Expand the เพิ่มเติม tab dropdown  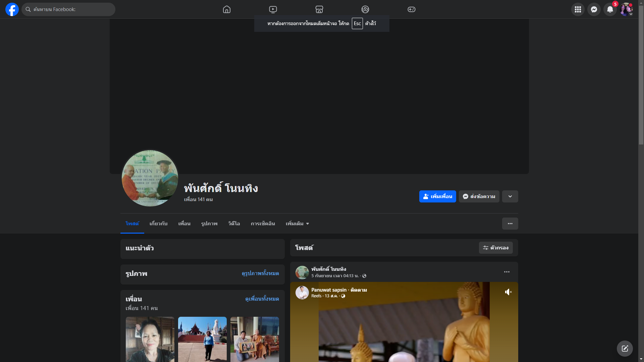(297, 224)
